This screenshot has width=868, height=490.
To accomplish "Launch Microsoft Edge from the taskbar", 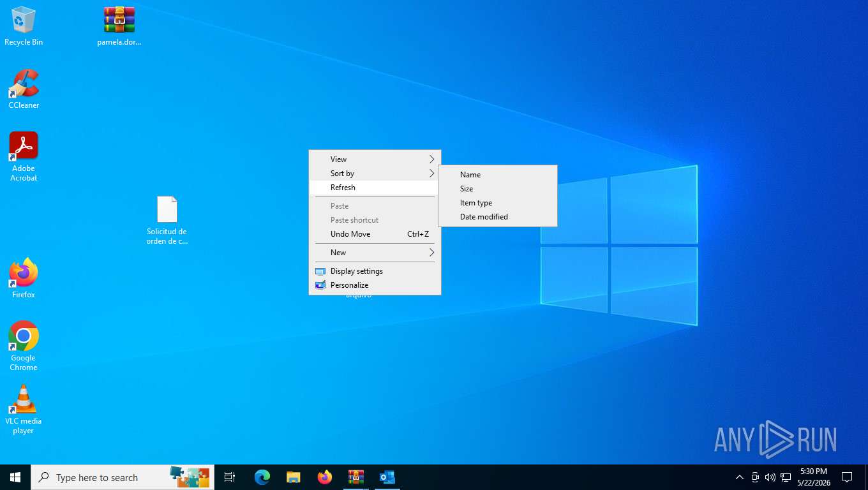I will tap(262, 477).
